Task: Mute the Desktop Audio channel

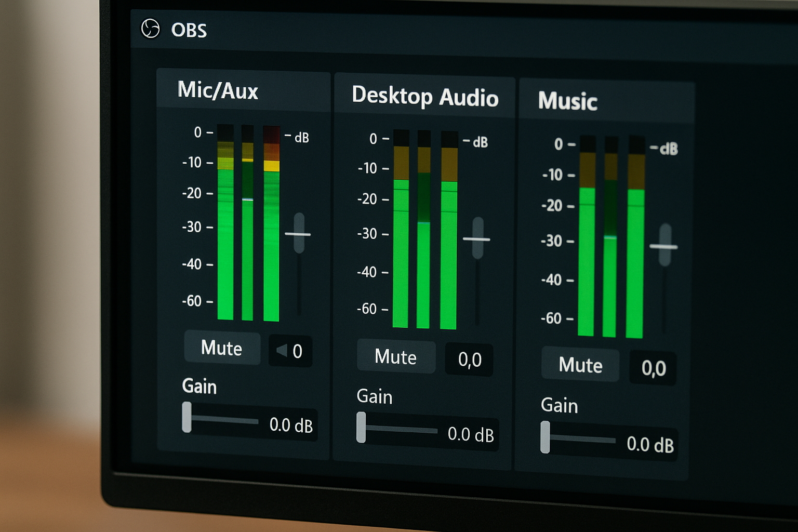Action: pos(396,356)
